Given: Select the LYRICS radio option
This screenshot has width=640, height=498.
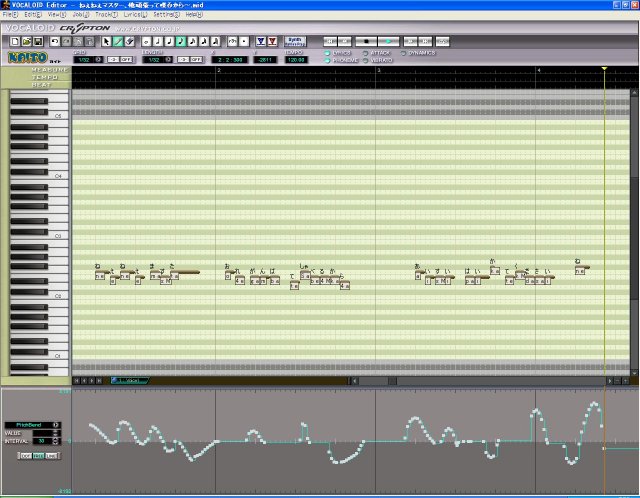Looking at the screenshot, I should click(327, 53).
